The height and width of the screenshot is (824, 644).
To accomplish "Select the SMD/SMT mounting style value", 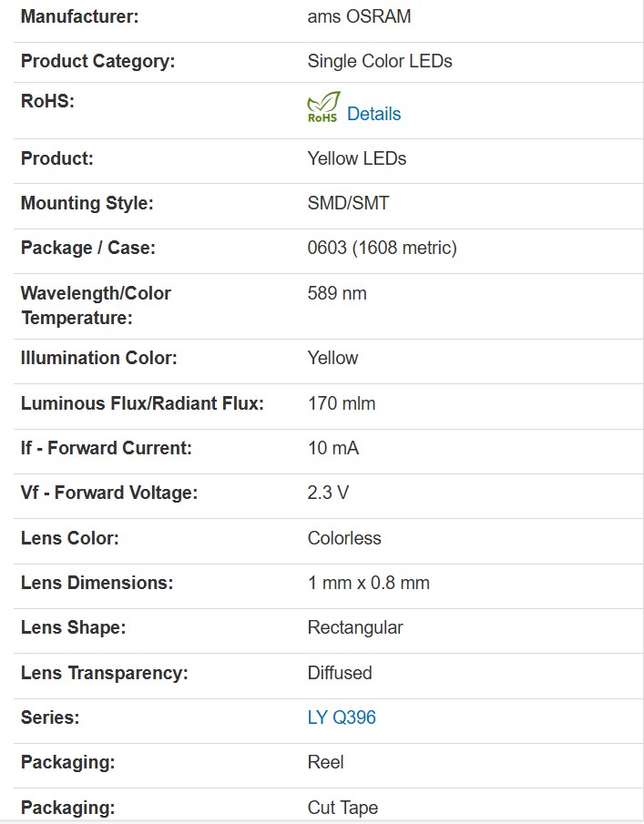I will pos(349,203).
